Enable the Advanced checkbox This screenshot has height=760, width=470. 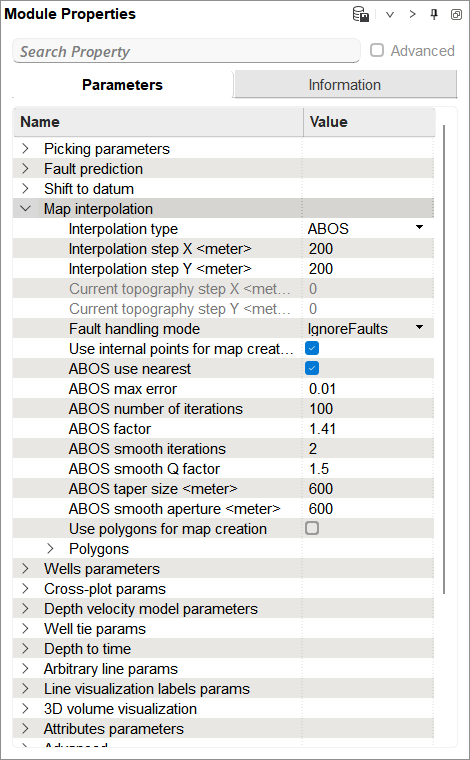[377, 50]
